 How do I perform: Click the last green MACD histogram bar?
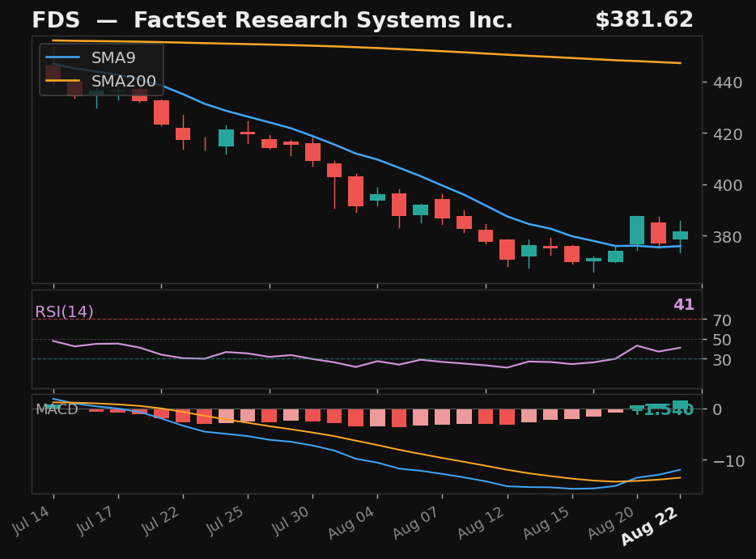click(680, 404)
